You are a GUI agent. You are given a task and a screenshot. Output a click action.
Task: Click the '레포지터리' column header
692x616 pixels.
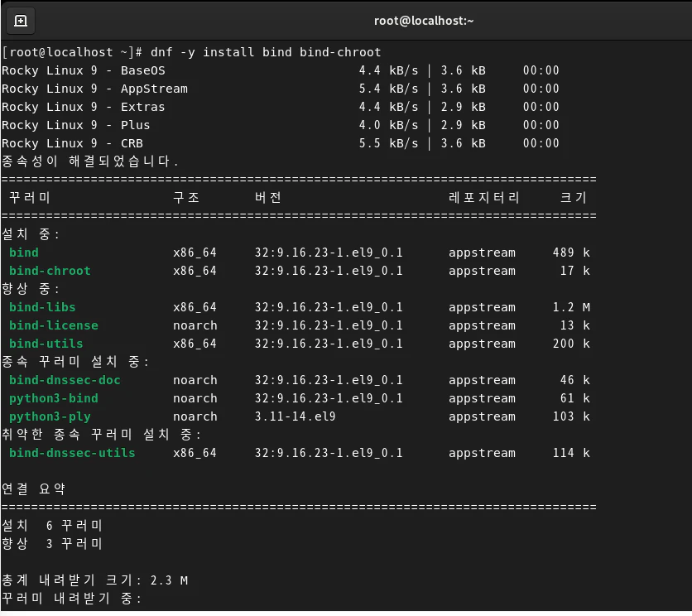point(483,197)
